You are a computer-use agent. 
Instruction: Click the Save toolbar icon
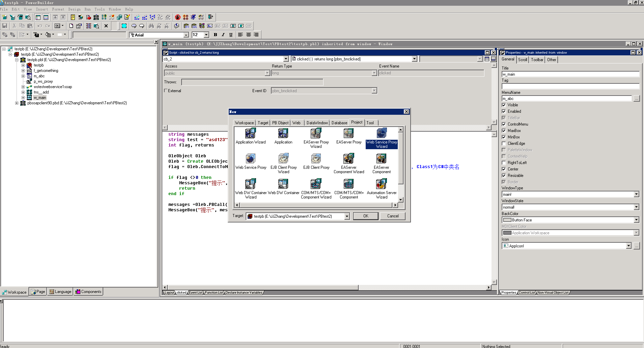(4, 26)
